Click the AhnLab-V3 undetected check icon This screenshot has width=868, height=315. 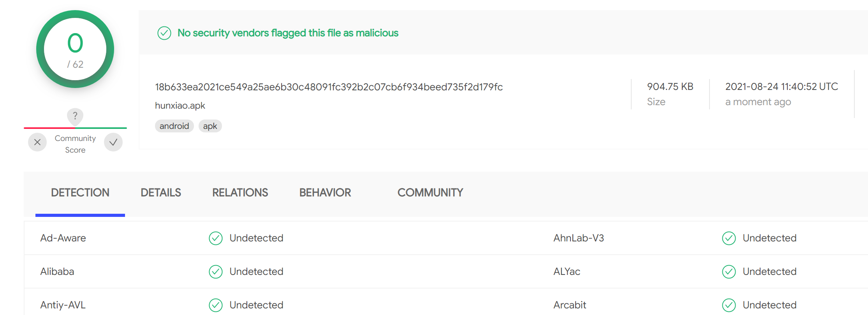click(x=729, y=238)
